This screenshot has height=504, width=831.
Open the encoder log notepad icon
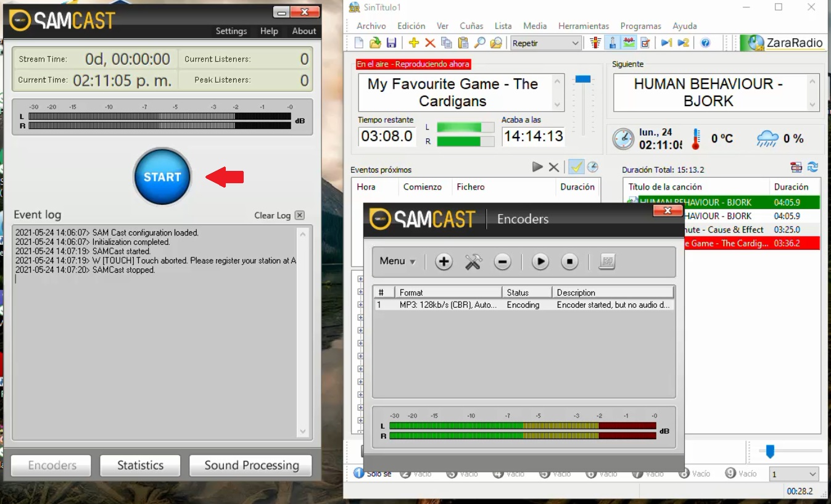607,262
